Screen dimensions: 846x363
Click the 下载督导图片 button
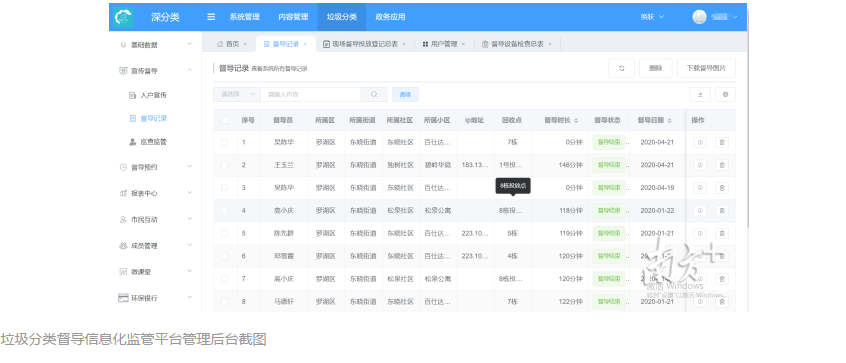[x=706, y=69]
